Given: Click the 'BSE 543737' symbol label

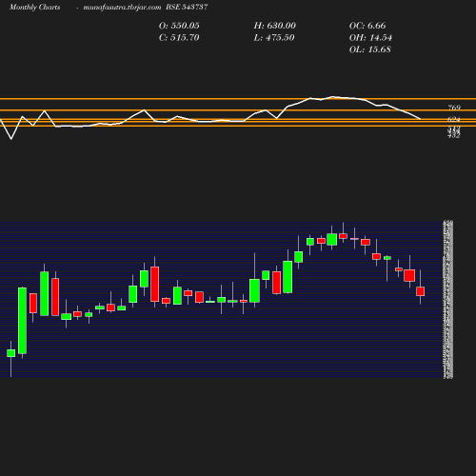Looking at the screenshot, I should pyautogui.click(x=187, y=7).
